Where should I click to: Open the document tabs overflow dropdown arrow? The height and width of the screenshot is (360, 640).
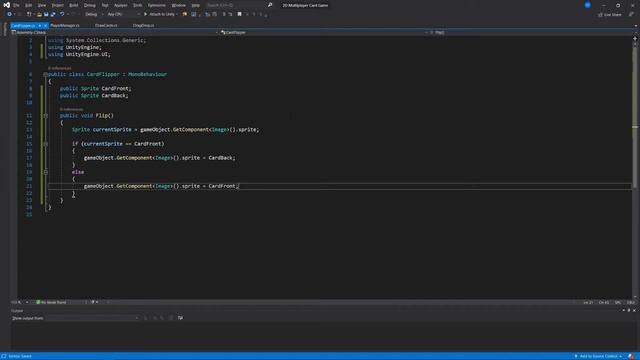tap(636, 26)
